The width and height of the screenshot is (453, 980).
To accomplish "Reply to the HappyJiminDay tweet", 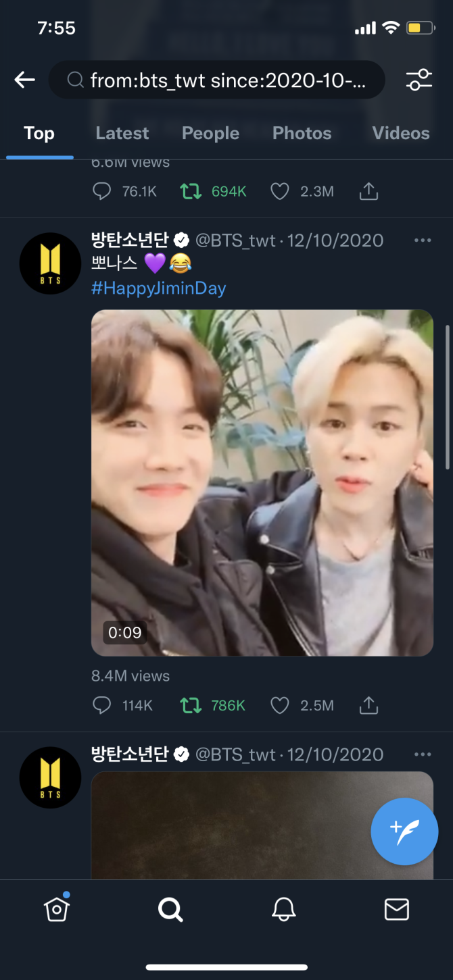I will (101, 706).
